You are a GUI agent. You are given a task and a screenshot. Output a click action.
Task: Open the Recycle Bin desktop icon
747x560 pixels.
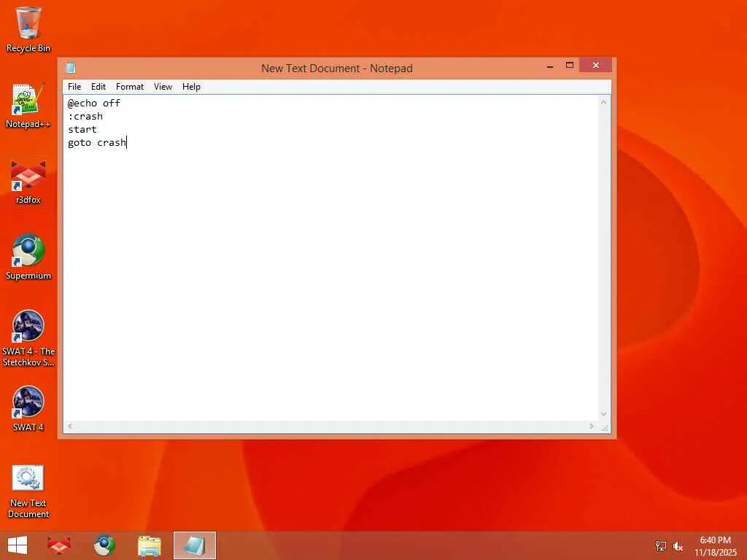[28, 29]
